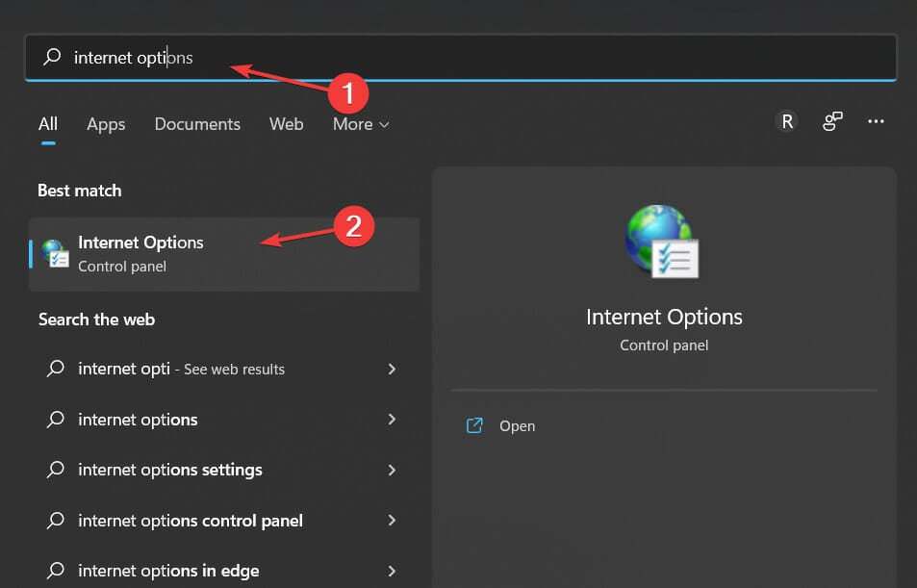Expand the 'internet opti' web result chevron

392,369
